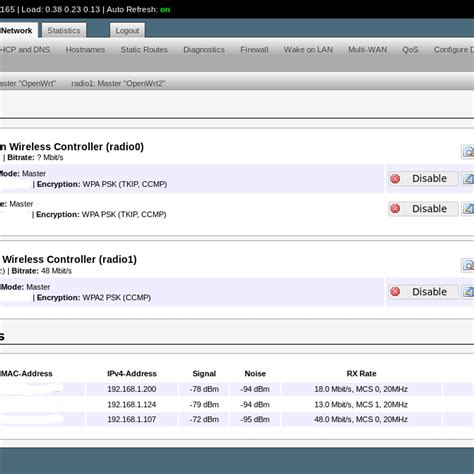Edit radio1 network via pencil icon
The height and width of the screenshot is (474, 474).
click(468, 292)
